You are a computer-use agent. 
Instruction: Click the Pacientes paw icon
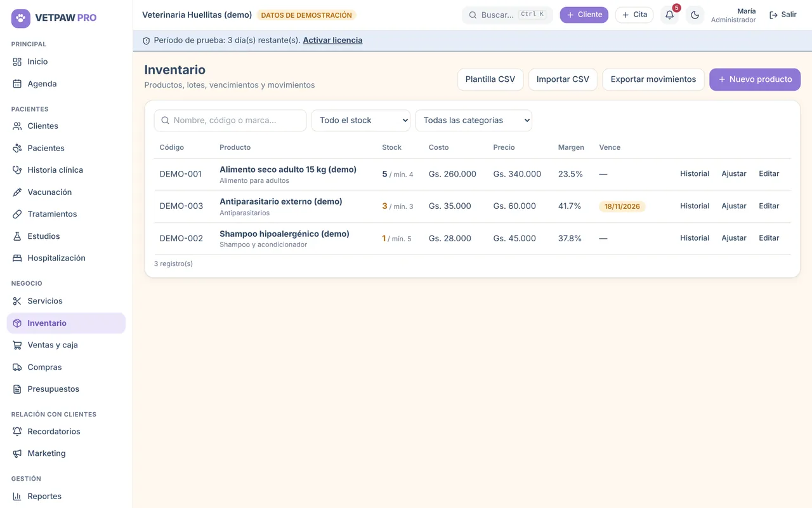(17, 148)
